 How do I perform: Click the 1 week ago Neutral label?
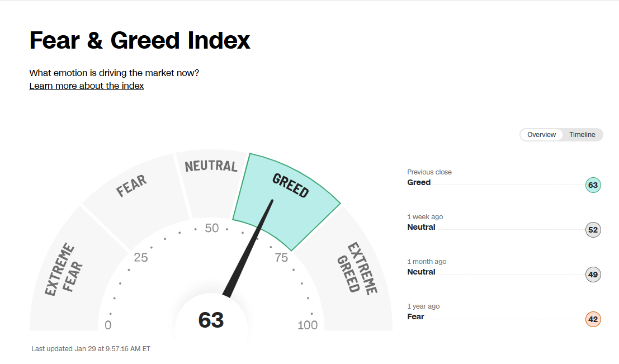[x=421, y=227]
